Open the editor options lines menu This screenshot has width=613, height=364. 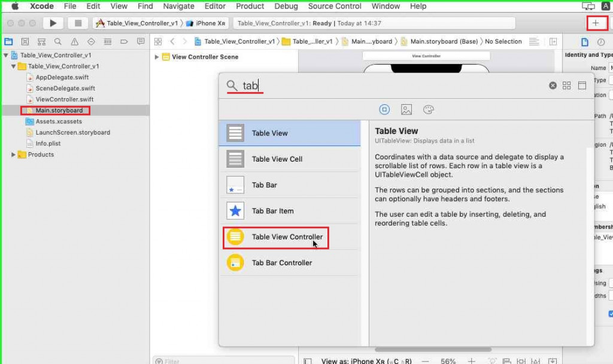[534, 41]
